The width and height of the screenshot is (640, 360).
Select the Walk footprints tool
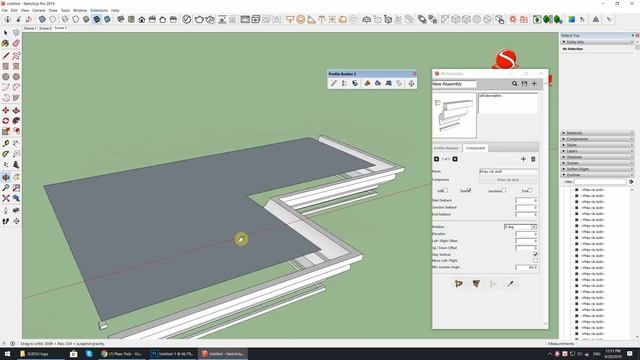point(6,221)
